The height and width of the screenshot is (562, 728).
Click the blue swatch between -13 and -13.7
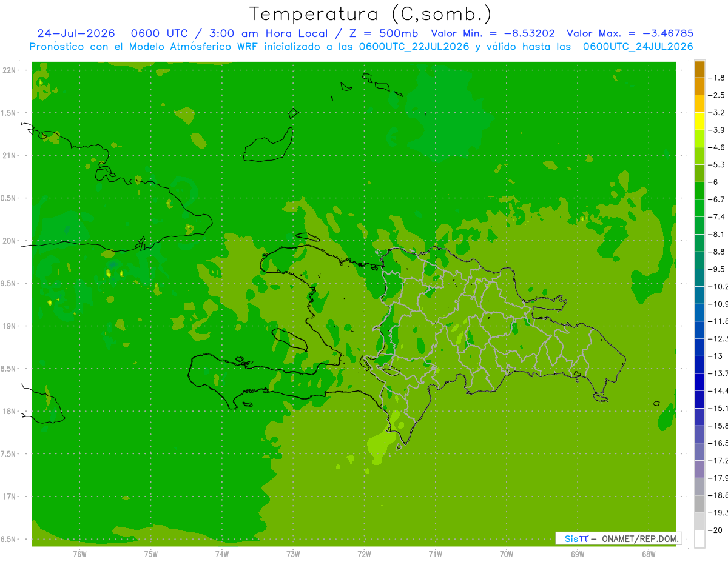(699, 364)
